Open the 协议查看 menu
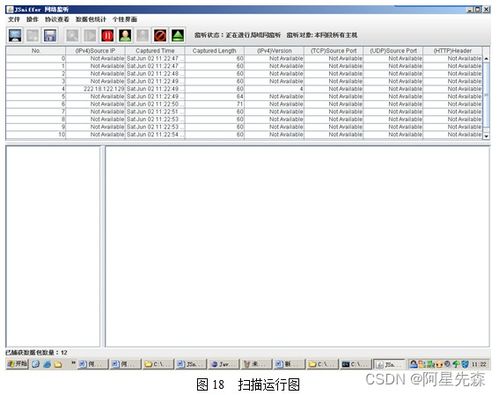Image resolution: width=499 pixels, height=395 pixels. pos(57,19)
